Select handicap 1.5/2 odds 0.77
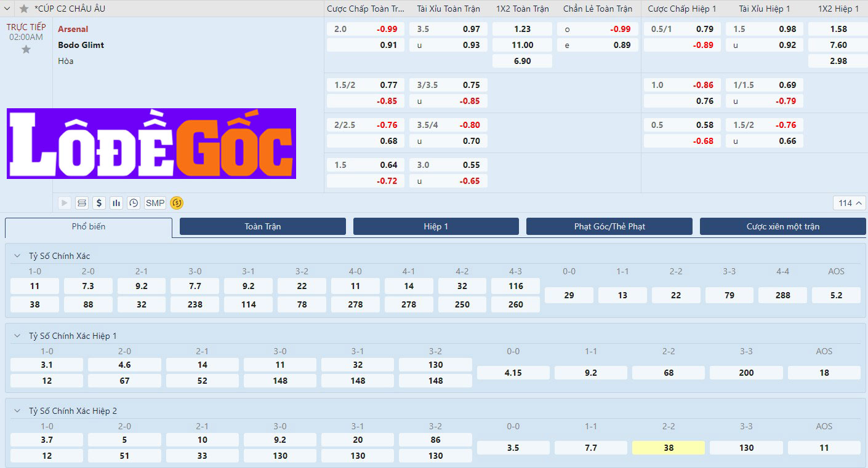 [x=366, y=85]
